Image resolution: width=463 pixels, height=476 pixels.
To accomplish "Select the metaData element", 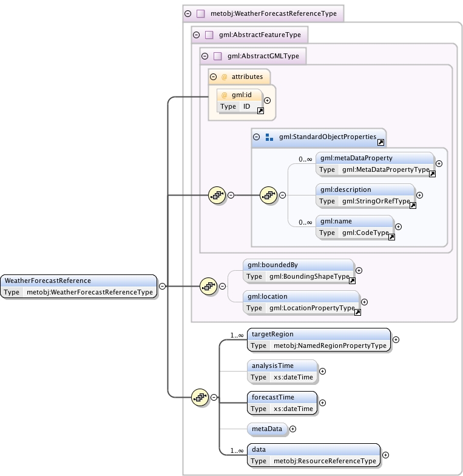I will (x=267, y=429).
